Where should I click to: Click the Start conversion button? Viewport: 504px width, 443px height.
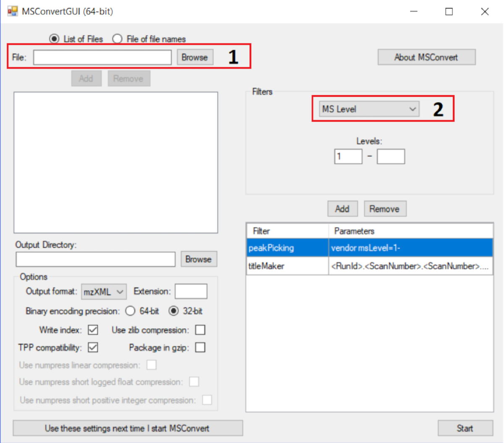465,428
